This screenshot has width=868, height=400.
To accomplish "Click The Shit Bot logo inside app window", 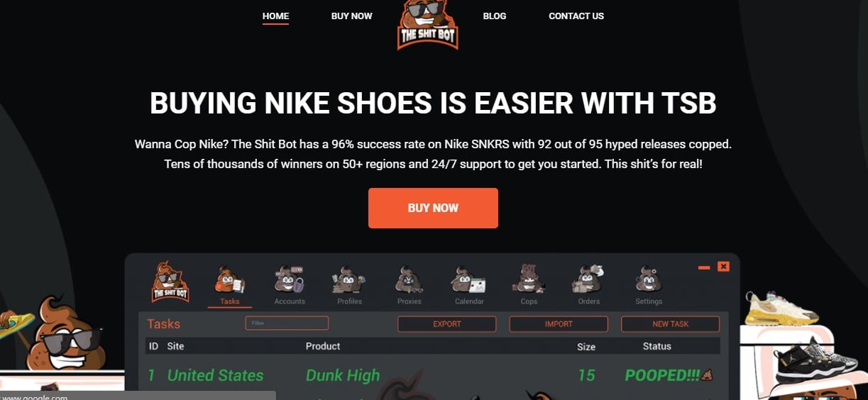I will (170, 282).
